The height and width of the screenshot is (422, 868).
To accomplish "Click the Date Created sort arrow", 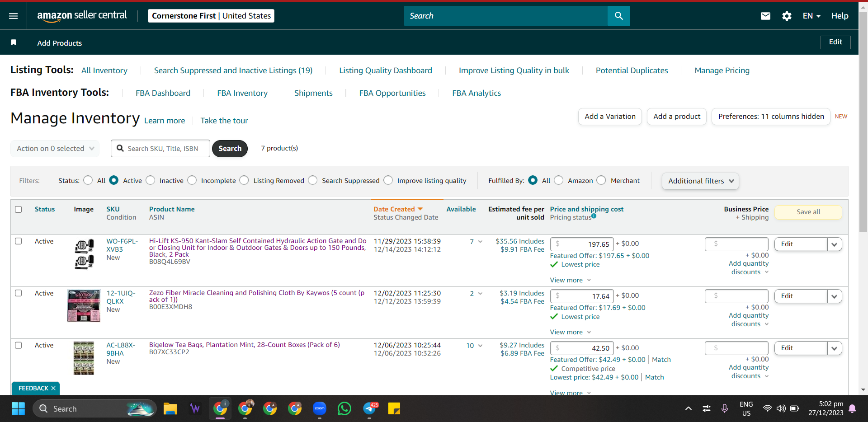I will click(420, 209).
